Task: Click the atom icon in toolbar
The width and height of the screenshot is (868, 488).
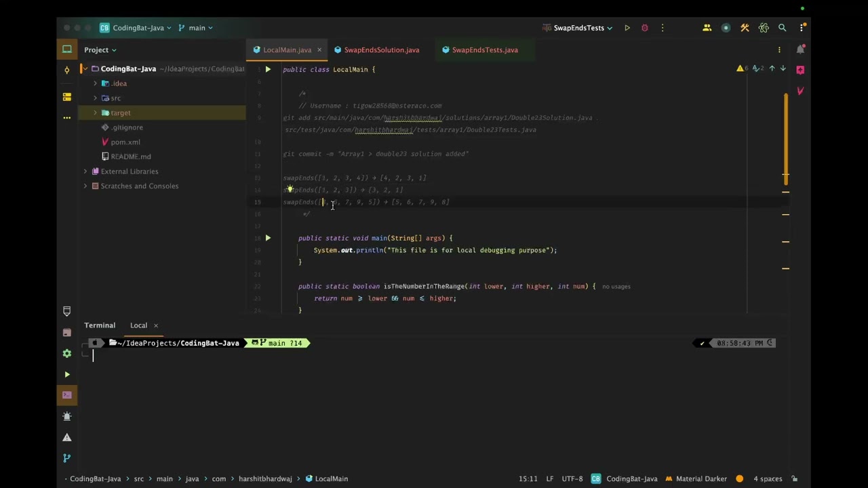Action: pos(764,28)
